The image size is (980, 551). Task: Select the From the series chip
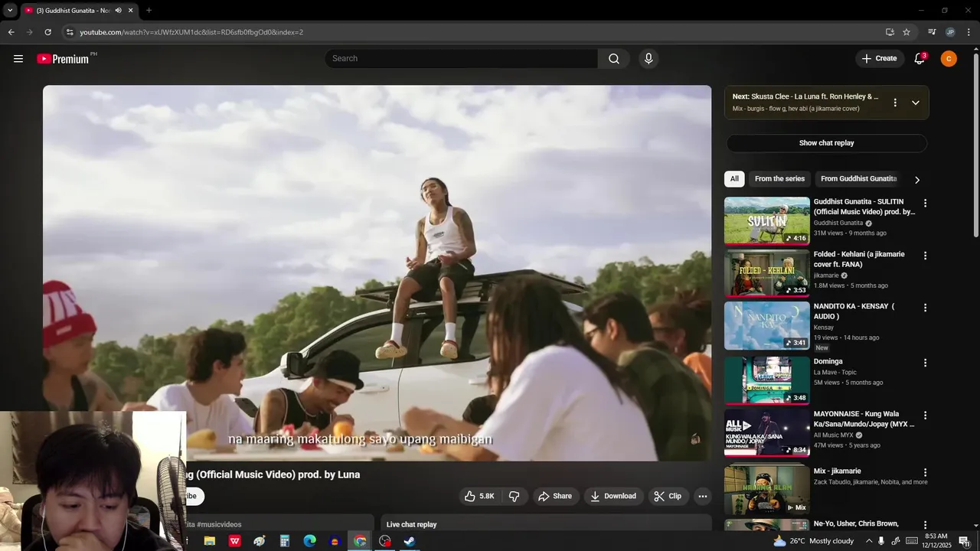coord(779,179)
